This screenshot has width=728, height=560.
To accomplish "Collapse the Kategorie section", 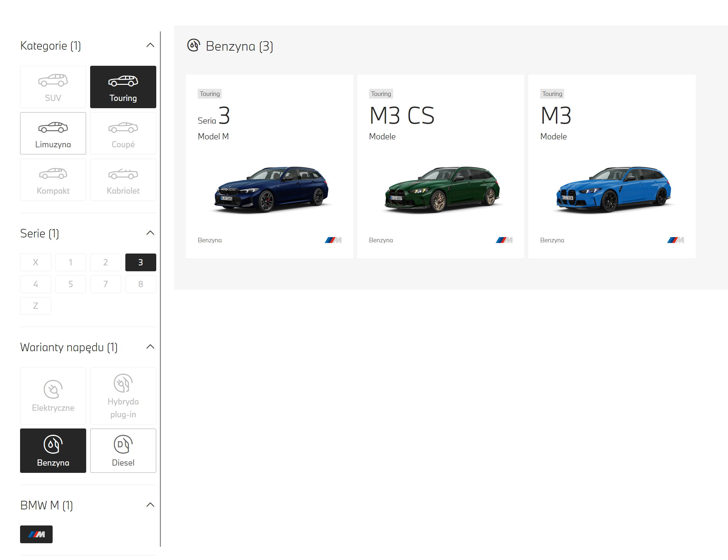I will (150, 45).
